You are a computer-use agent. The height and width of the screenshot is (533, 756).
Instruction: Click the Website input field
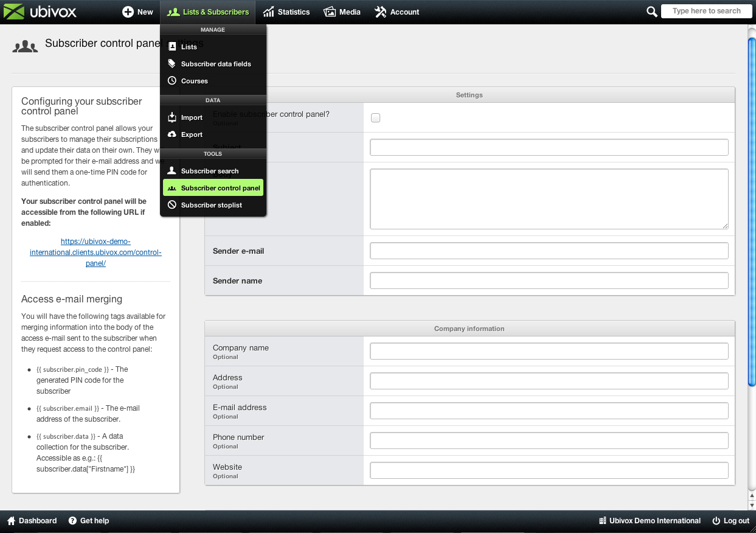549,470
